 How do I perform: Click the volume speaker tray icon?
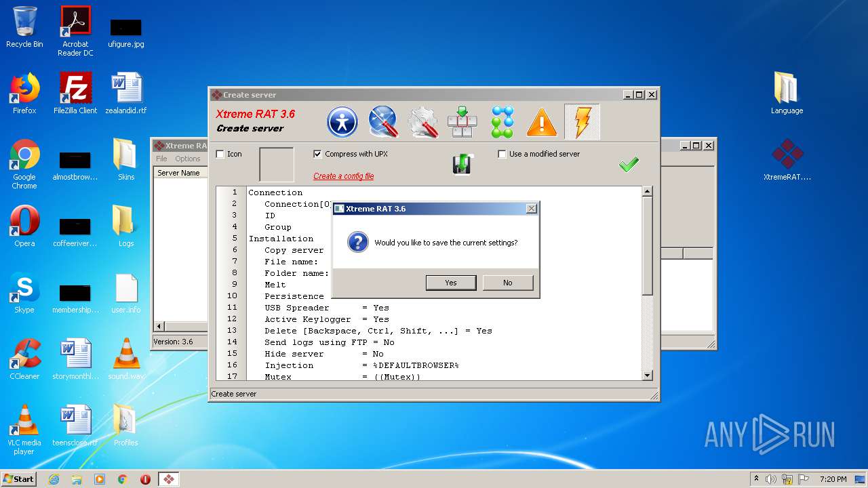(771, 479)
